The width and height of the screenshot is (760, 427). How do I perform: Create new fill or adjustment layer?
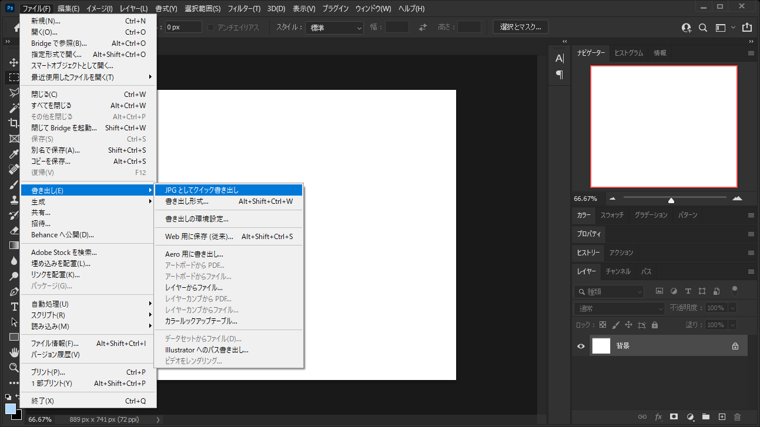pyautogui.click(x=690, y=417)
